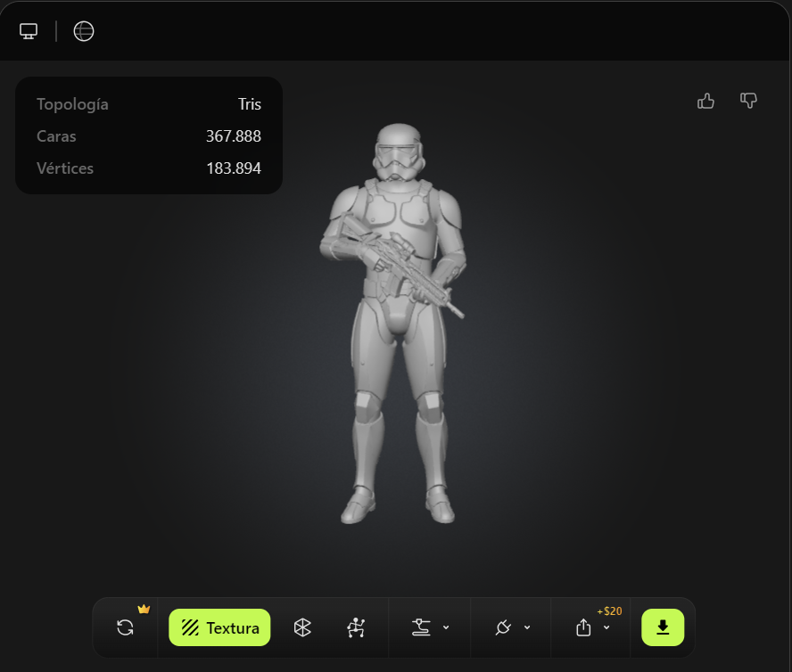Select the Vértices label
This screenshot has height=672, width=792.
[64, 168]
